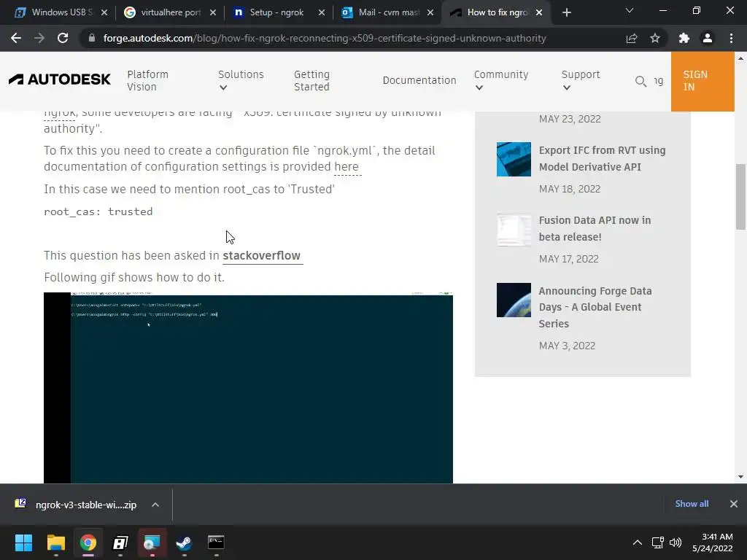Image resolution: width=747 pixels, height=560 pixels.
Task: Open the Chrome profile avatar
Action: pyautogui.click(x=708, y=38)
